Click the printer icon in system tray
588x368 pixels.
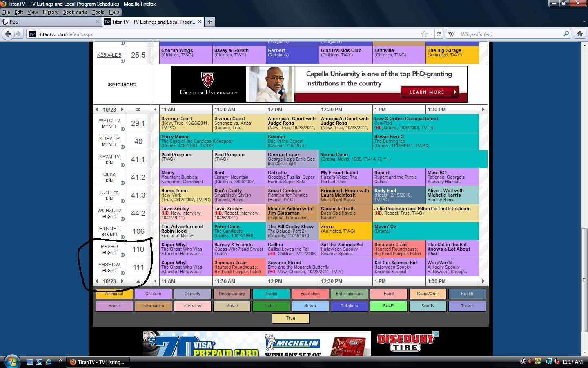click(x=523, y=361)
